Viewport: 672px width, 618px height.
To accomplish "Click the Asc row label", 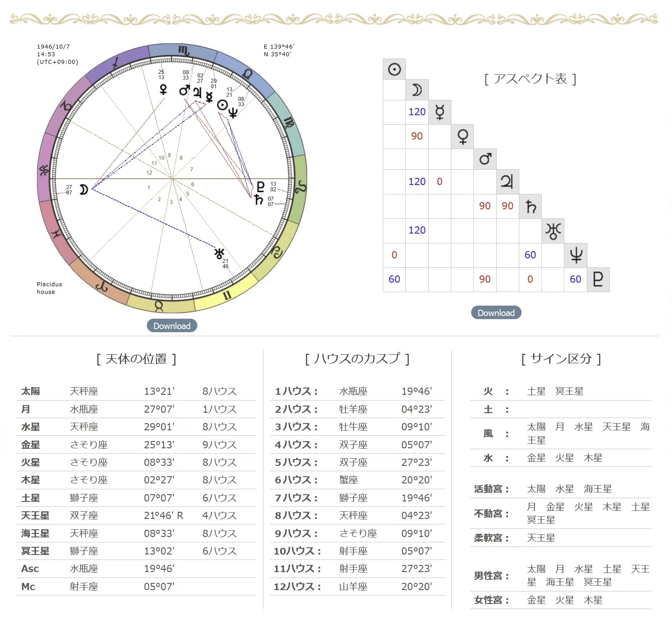I will (30, 568).
